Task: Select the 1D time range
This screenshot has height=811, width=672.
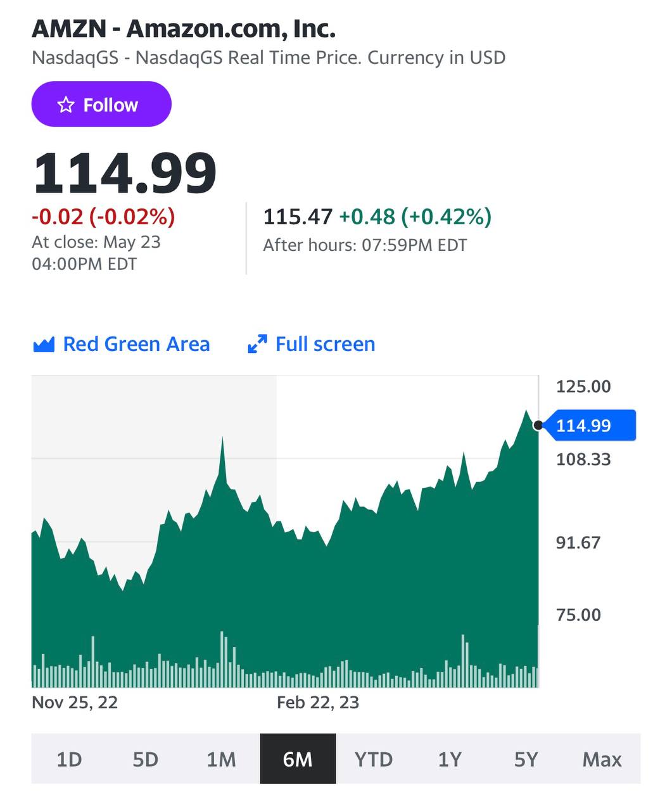Action: 69,759
